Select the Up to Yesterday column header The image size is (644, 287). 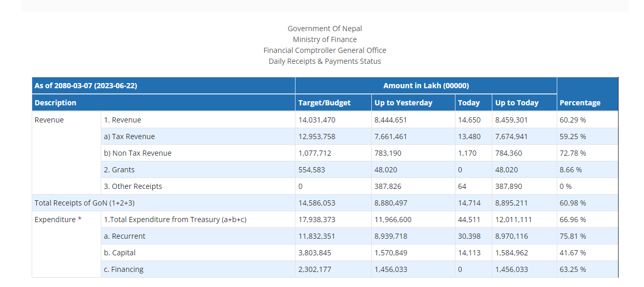click(403, 103)
